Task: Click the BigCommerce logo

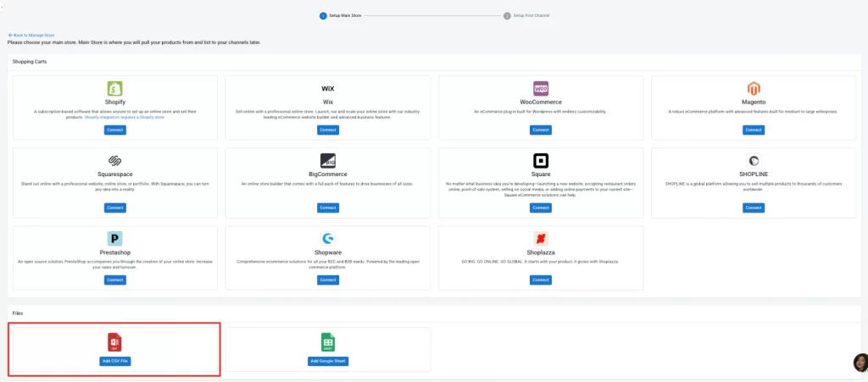Action: 328,161
